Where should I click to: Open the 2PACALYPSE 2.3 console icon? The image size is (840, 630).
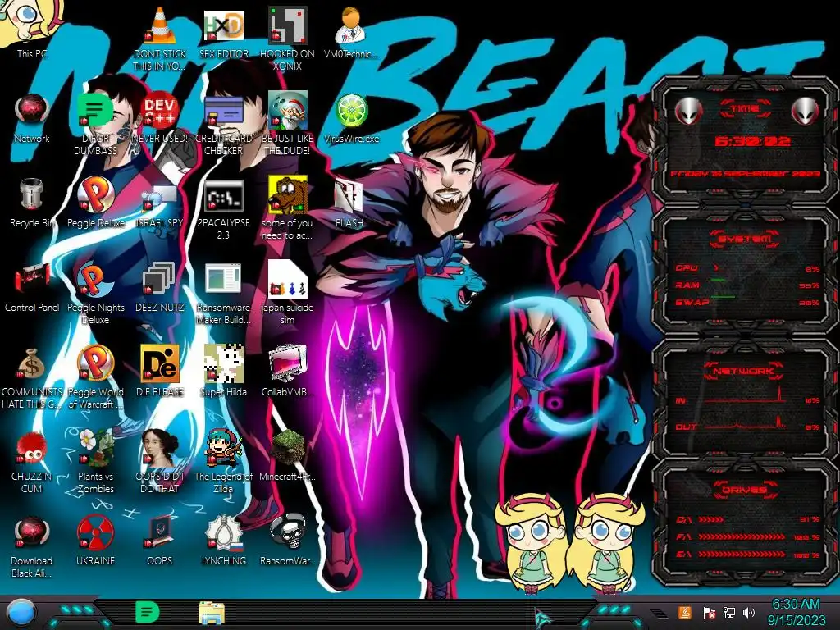pyautogui.click(x=224, y=195)
